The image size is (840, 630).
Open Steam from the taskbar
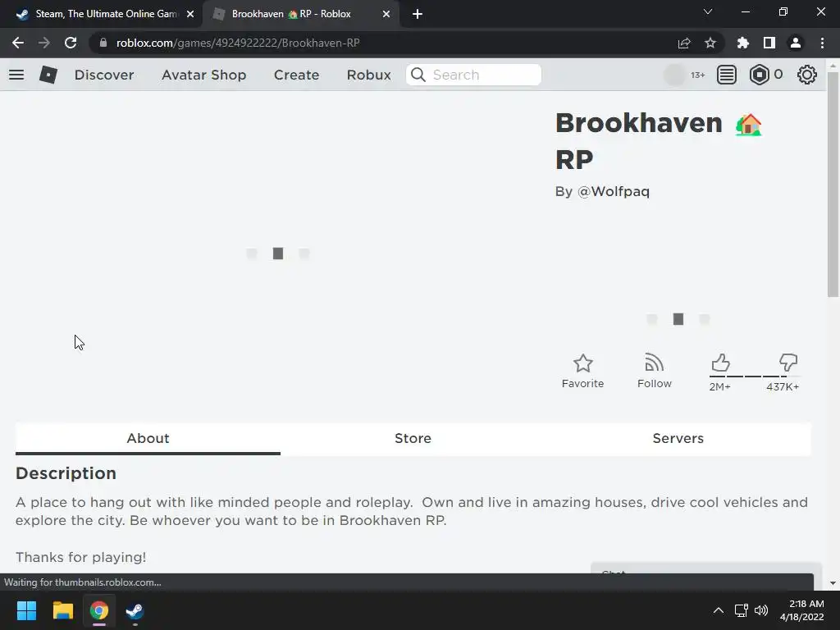coord(135,610)
